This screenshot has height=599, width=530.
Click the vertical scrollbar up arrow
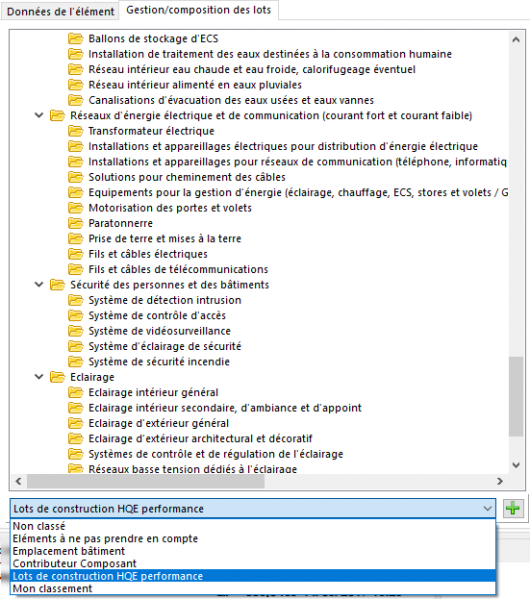click(x=516, y=39)
